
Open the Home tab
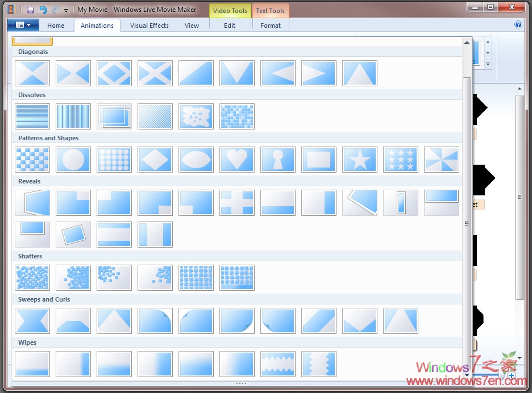pos(56,25)
